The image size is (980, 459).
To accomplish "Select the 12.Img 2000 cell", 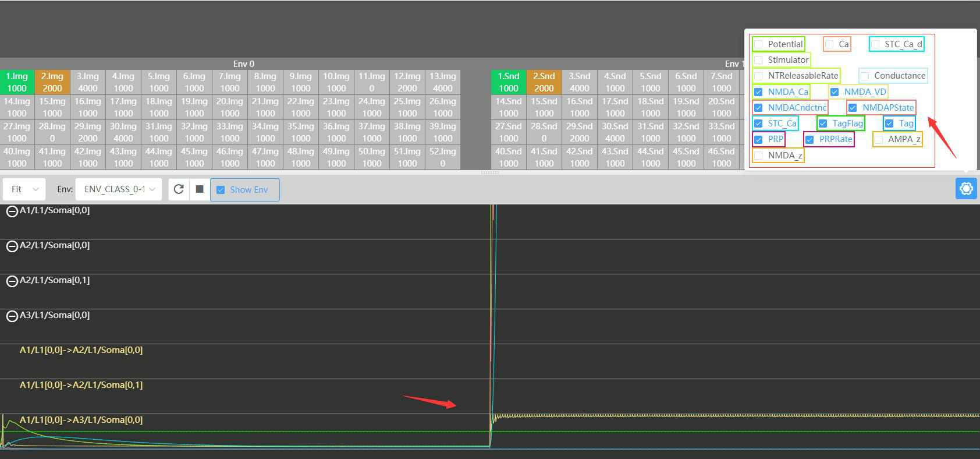I will [407, 82].
